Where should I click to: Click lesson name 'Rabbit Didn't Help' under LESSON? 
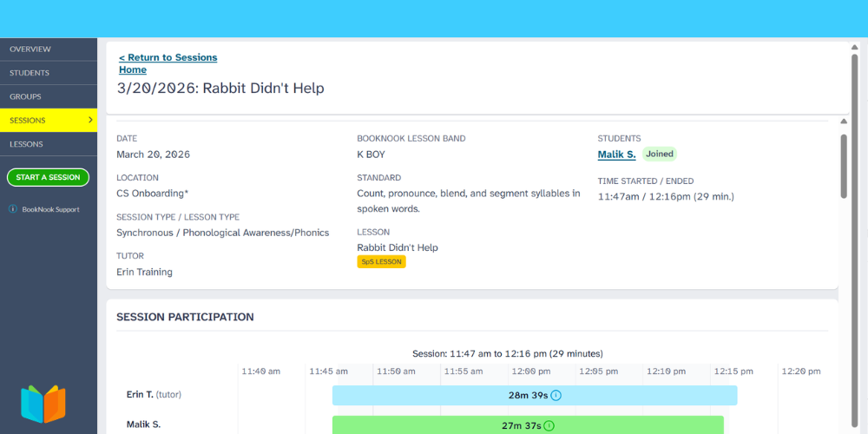click(398, 247)
